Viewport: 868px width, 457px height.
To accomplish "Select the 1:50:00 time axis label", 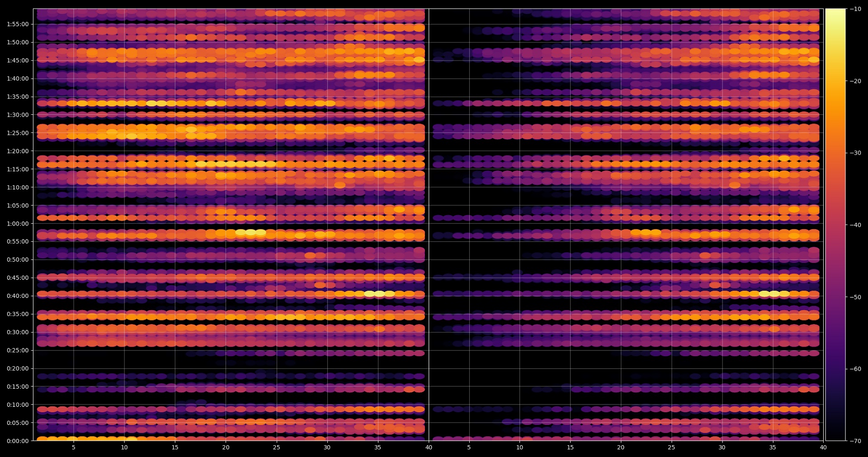I will [18, 42].
